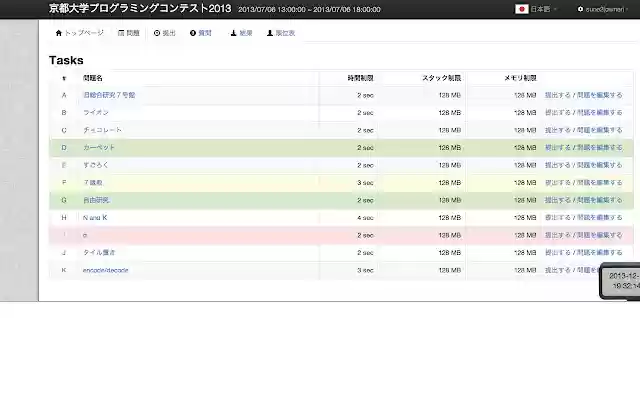
Task: Click the スタック制限 column header
Action: [x=442, y=78]
